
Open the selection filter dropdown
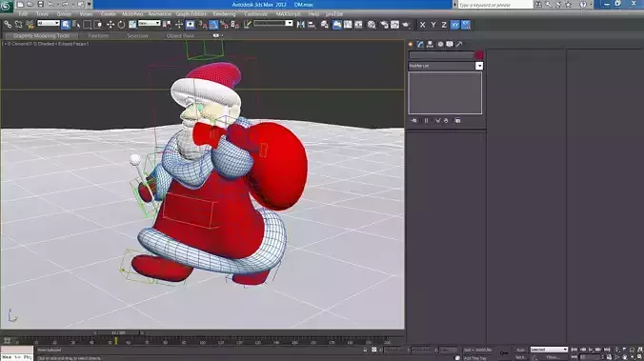click(49, 24)
